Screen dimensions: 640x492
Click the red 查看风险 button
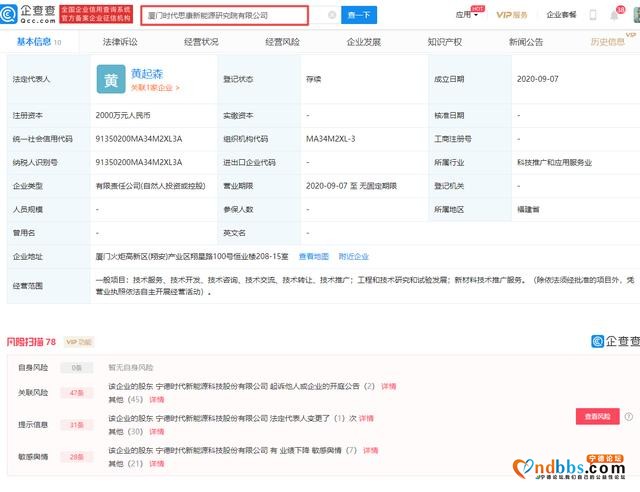click(598, 416)
